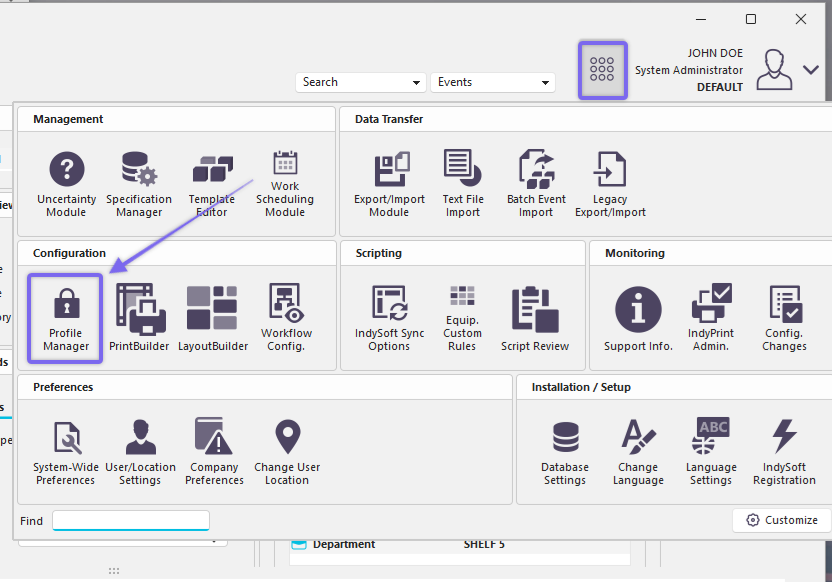Open Workflow Config.
Image resolution: width=832 pixels, height=582 pixels.
pos(286,318)
